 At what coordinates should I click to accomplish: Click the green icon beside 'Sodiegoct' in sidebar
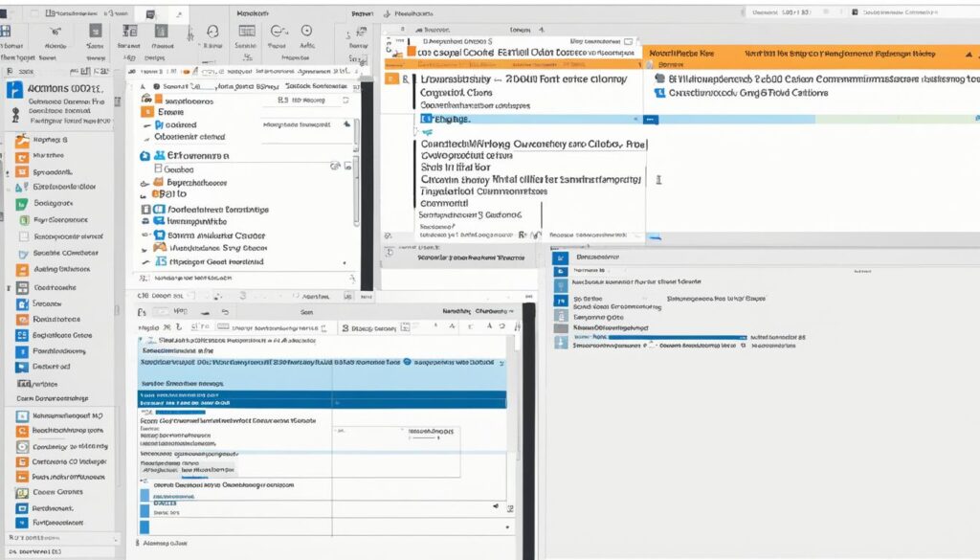[22, 203]
